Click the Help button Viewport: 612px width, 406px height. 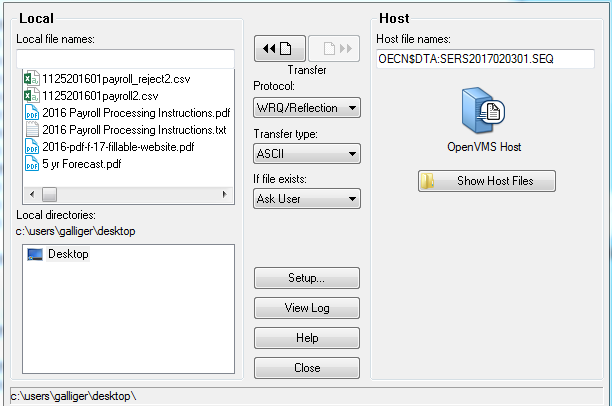point(307,338)
